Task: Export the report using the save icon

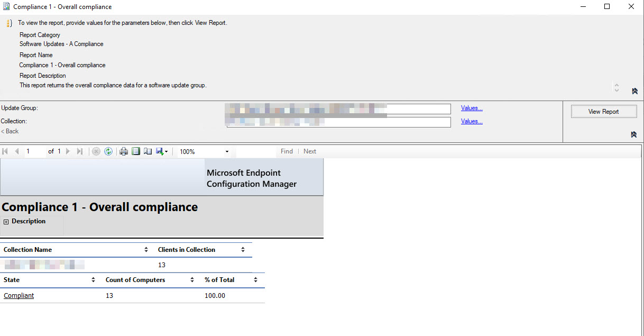Action: coord(159,151)
